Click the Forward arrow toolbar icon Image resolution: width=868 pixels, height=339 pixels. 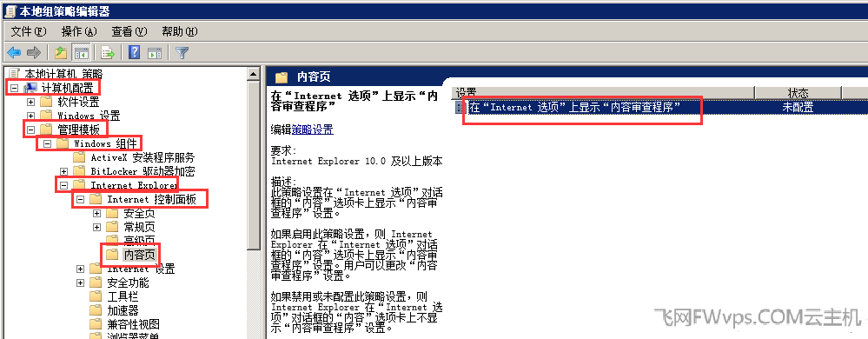pyautogui.click(x=34, y=53)
